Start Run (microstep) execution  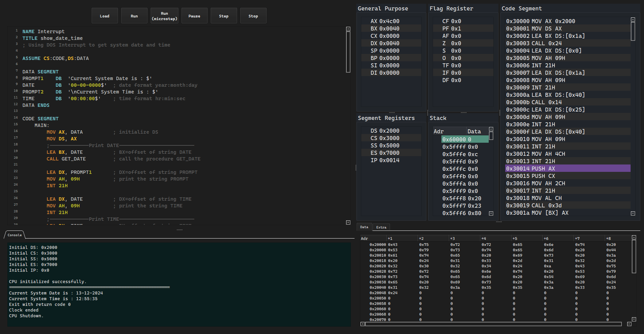tap(164, 16)
